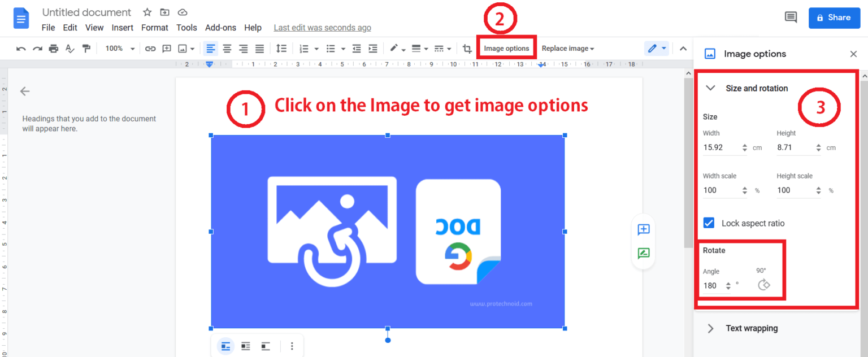
Task: Close the document outline with back arrow
Action: [25, 91]
